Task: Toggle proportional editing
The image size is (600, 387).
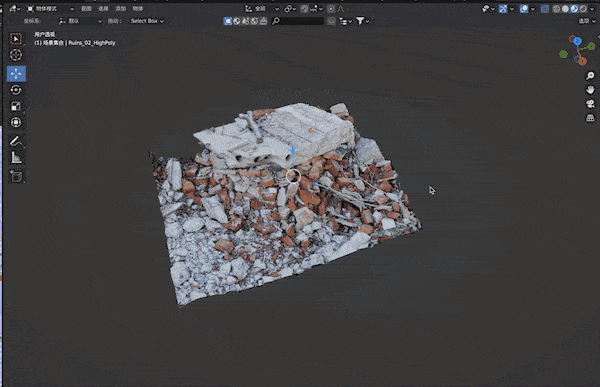Action: point(331,8)
